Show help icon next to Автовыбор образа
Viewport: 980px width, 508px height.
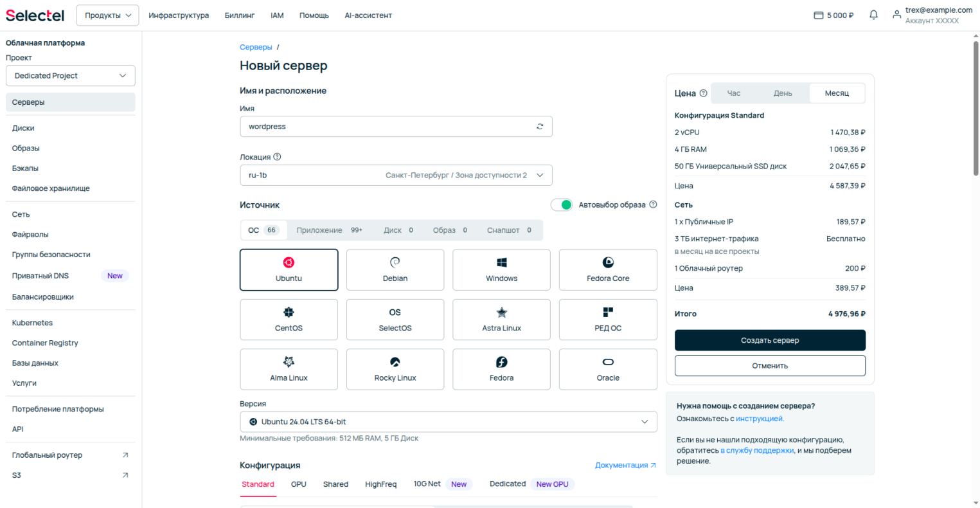(x=653, y=204)
